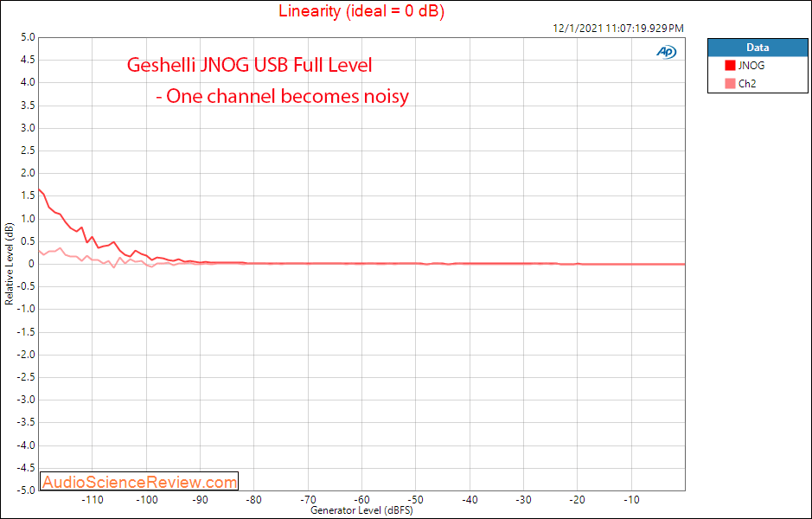Click the timestamp 12/1/2021 11:07:19.929 PM

pyautogui.click(x=618, y=29)
